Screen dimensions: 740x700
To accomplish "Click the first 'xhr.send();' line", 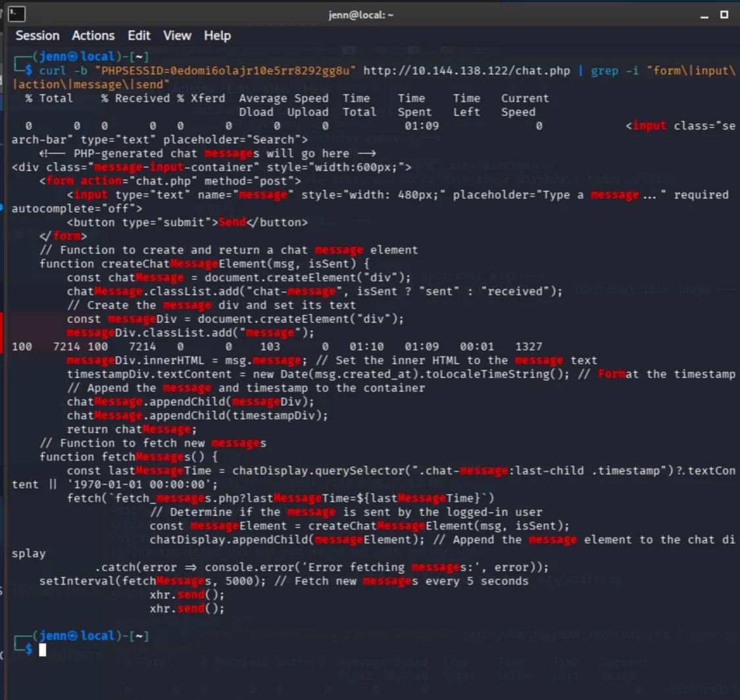I will (x=187, y=595).
